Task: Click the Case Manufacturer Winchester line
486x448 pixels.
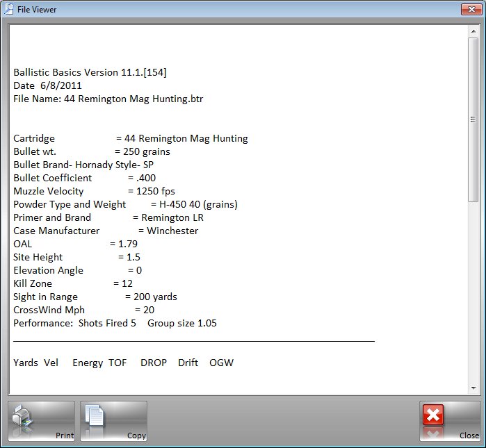Action: point(106,231)
